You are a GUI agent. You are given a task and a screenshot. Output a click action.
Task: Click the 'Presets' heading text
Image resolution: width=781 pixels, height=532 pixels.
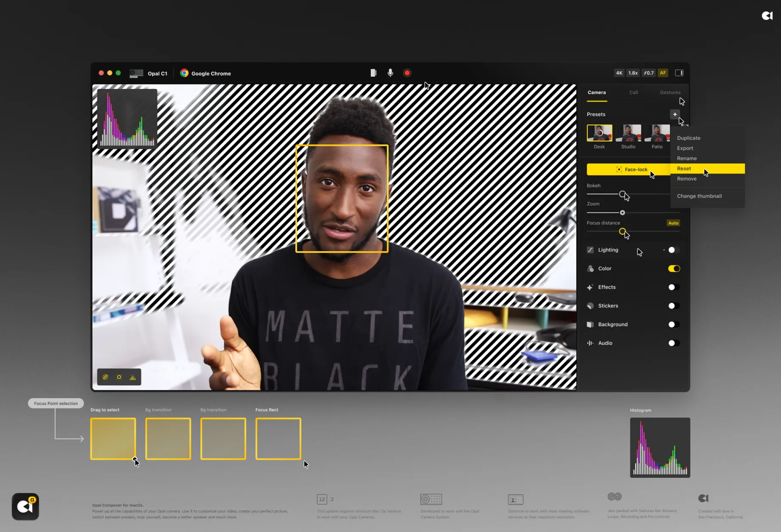[x=596, y=115]
